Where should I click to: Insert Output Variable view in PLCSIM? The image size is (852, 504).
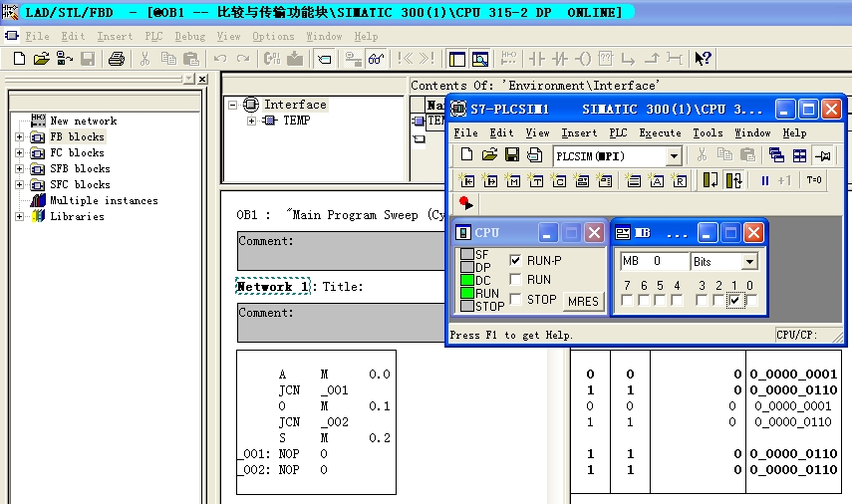(489, 180)
